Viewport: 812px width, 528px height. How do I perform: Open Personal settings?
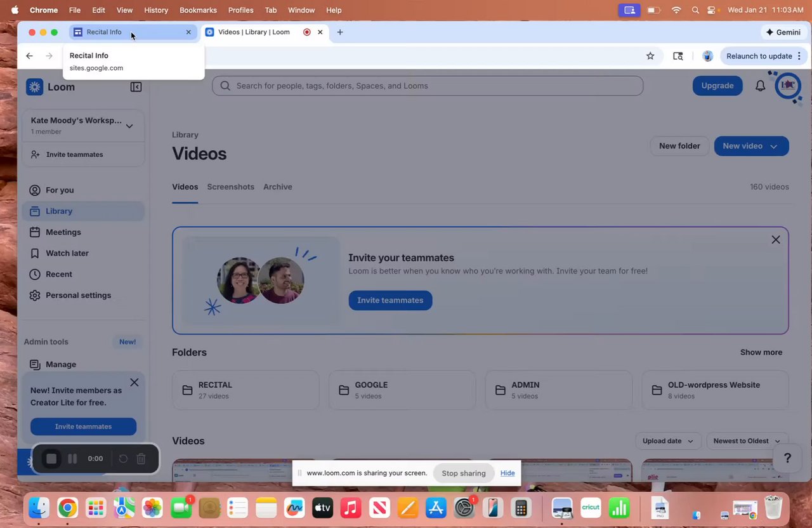(x=83, y=295)
